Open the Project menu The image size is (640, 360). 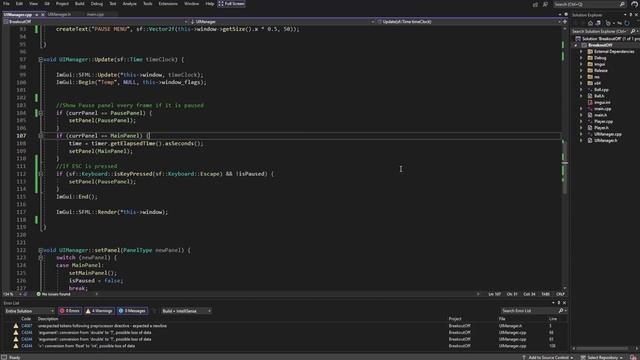pyautogui.click(x=62, y=4)
